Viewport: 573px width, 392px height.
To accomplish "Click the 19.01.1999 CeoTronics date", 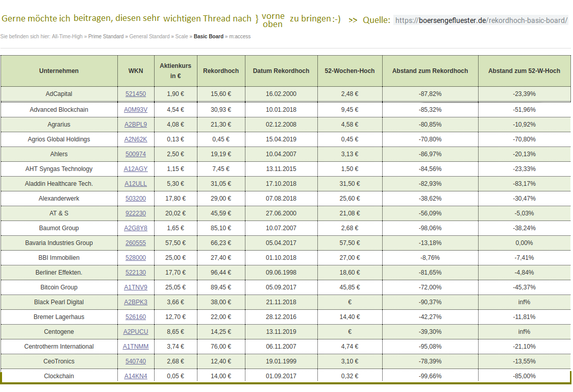I will point(281,362).
